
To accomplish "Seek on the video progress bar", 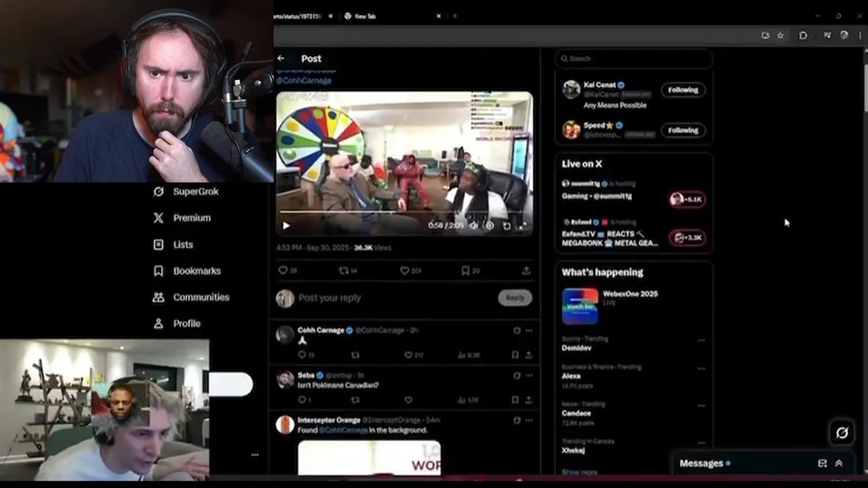I will click(x=404, y=213).
